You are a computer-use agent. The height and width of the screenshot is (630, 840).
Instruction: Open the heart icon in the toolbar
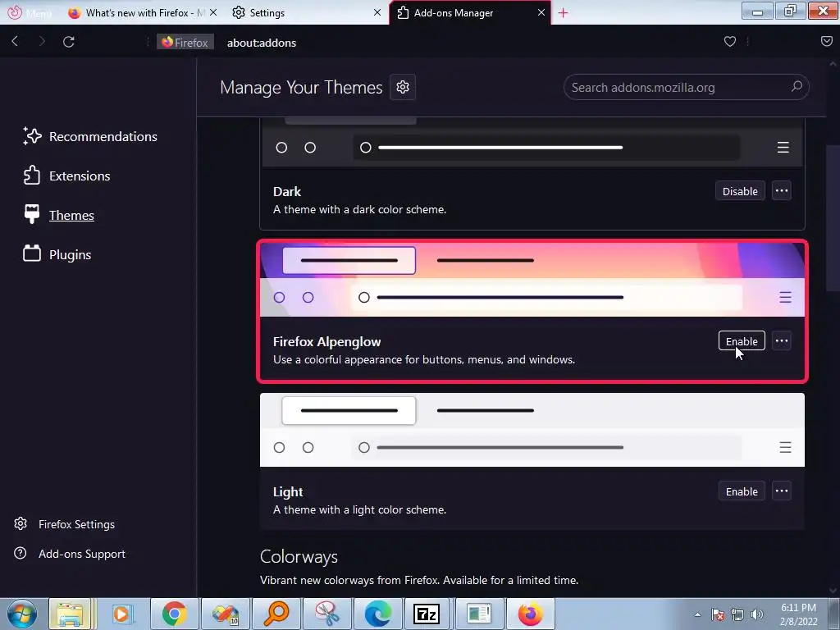[x=729, y=42]
